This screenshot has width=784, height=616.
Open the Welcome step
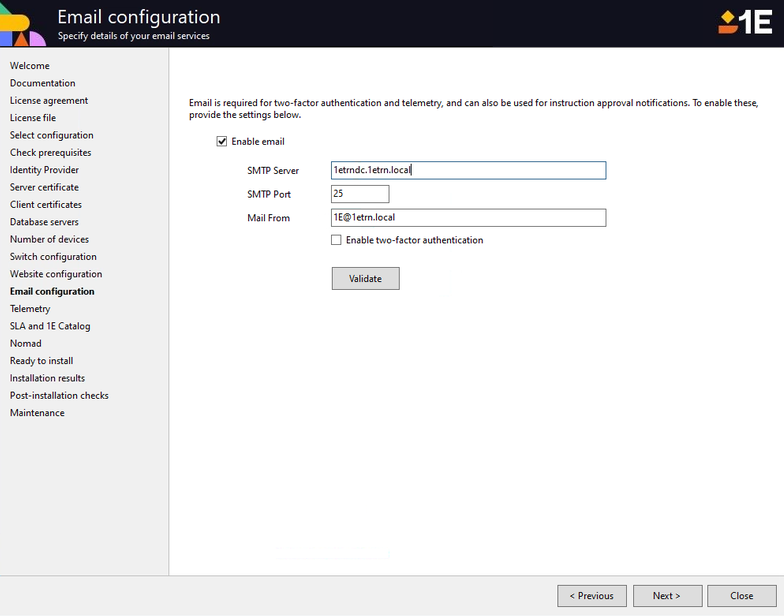point(30,66)
